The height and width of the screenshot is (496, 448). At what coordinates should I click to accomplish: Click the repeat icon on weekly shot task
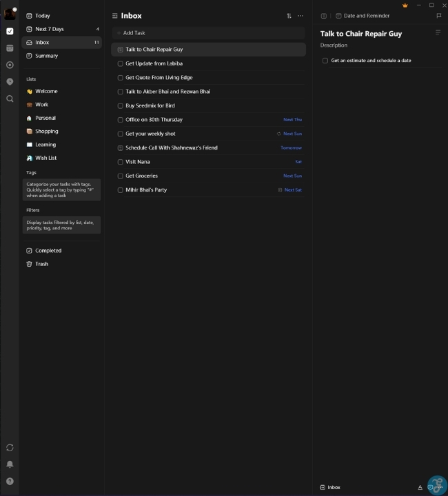coord(278,134)
